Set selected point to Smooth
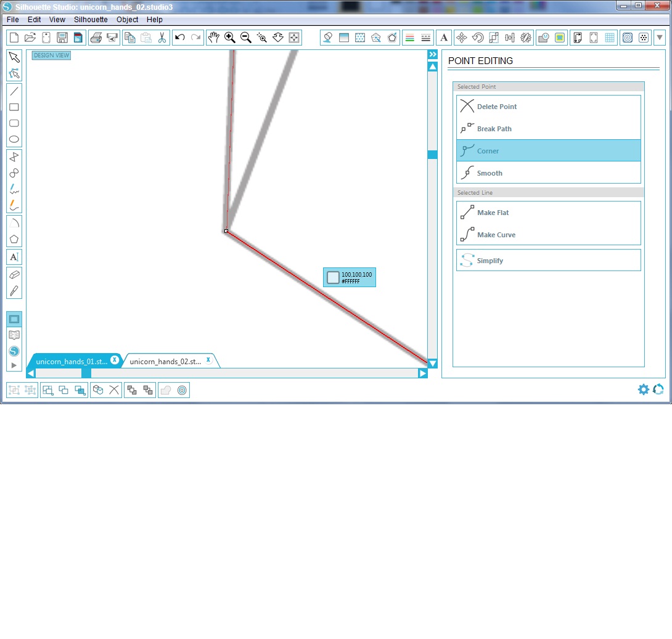Screen dimensions: 672x639 pyautogui.click(x=549, y=173)
